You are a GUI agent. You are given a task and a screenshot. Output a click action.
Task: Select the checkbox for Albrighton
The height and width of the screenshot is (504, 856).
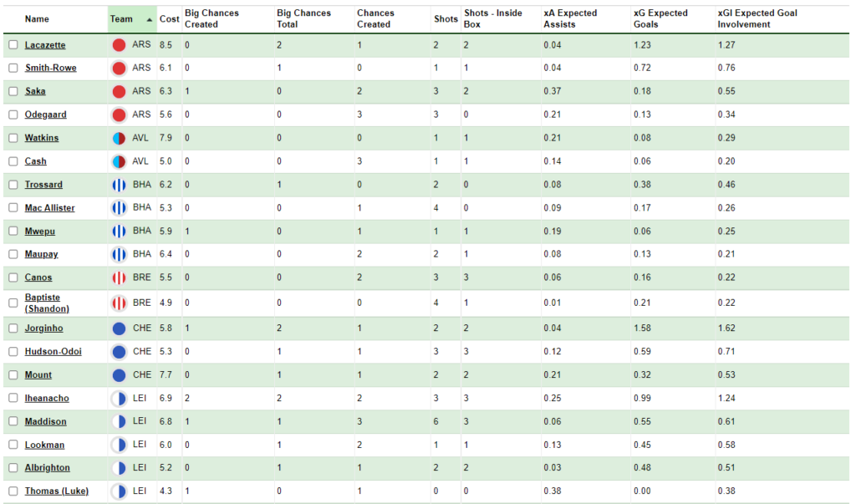tap(12, 468)
